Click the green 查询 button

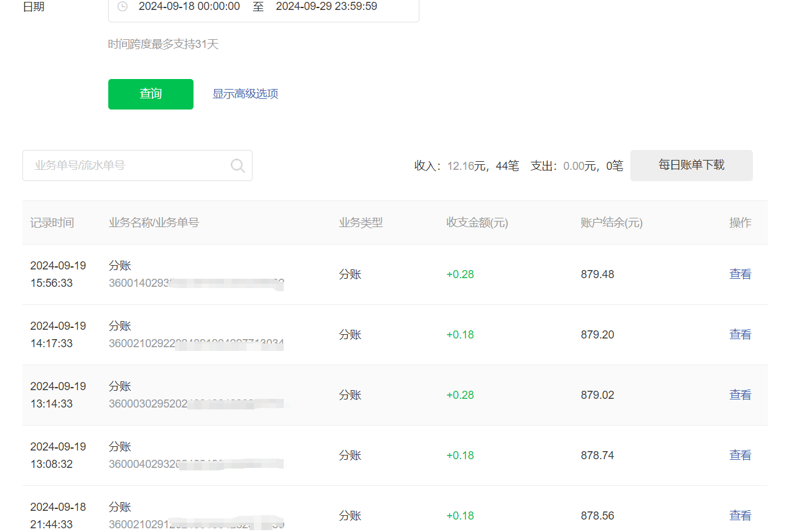(x=151, y=94)
